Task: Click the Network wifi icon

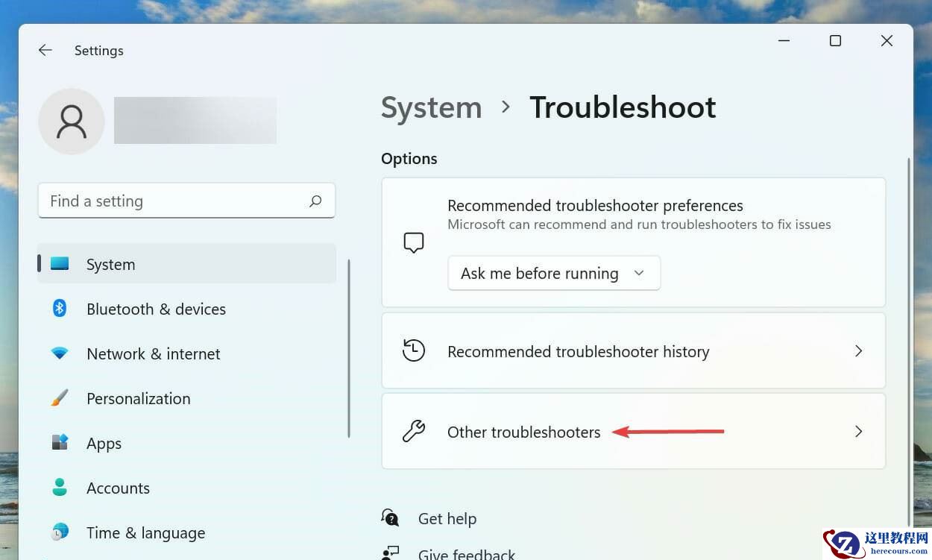Action: pyautogui.click(x=60, y=353)
